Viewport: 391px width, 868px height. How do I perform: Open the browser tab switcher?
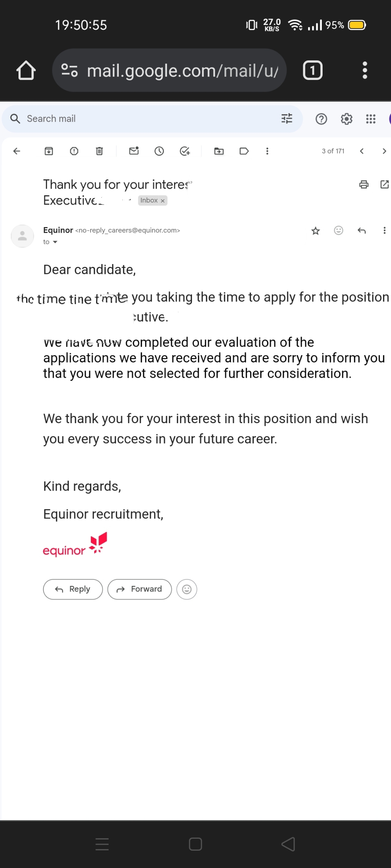click(313, 70)
